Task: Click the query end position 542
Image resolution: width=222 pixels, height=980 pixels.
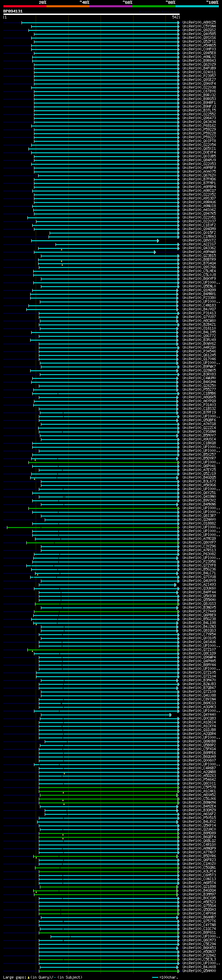Action: [x=175, y=17]
